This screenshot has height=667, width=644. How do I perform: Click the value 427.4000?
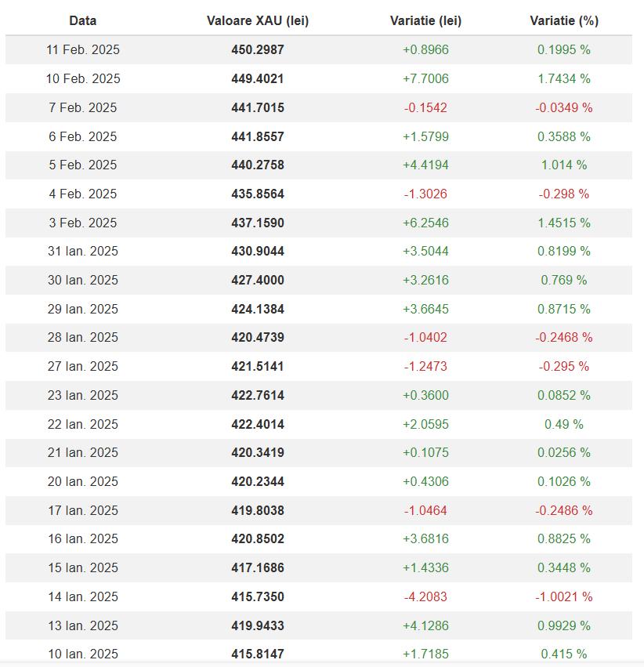pyautogui.click(x=258, y=280)
